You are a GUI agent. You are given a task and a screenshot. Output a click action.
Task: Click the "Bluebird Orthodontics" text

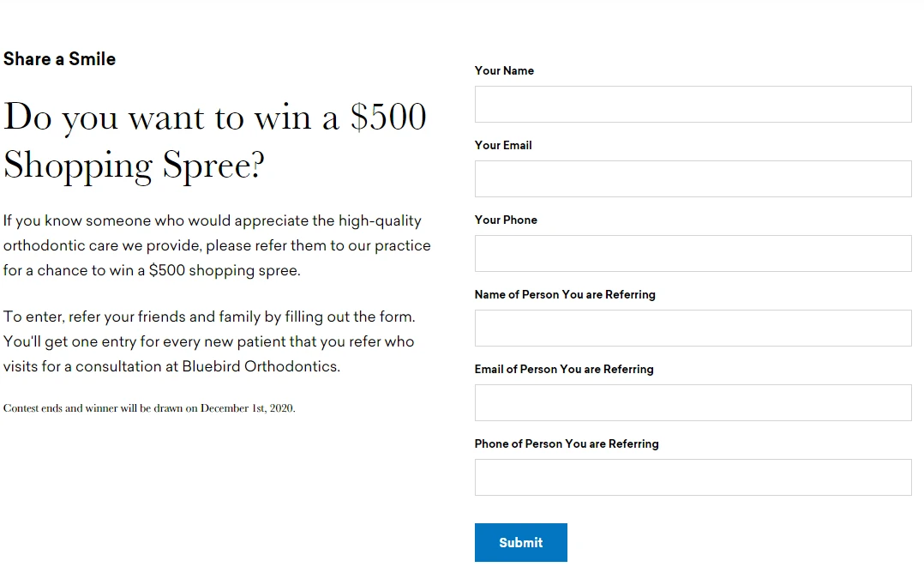(x=260, y=366)
